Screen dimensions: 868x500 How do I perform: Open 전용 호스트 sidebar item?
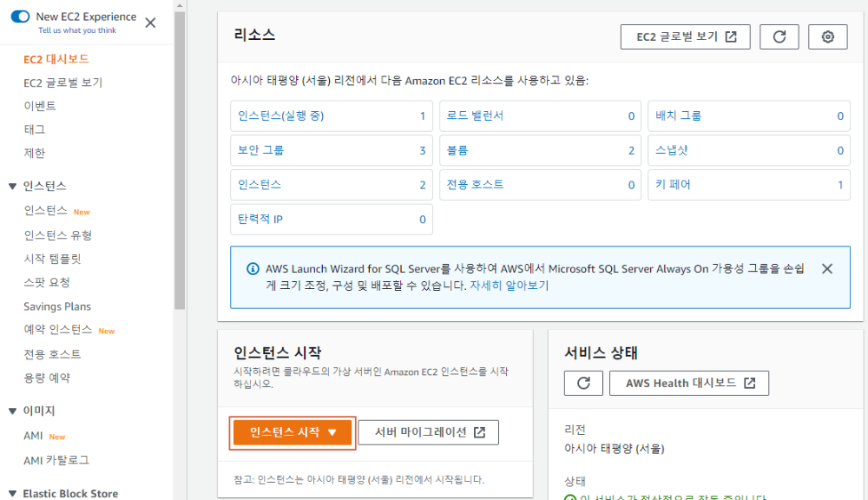coord(52,354)
